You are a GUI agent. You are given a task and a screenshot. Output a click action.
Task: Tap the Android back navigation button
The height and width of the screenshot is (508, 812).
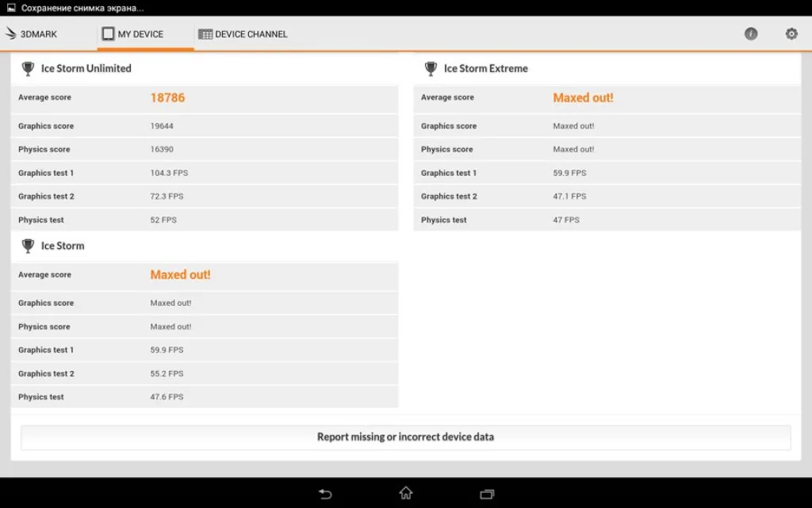click(325, 494)
